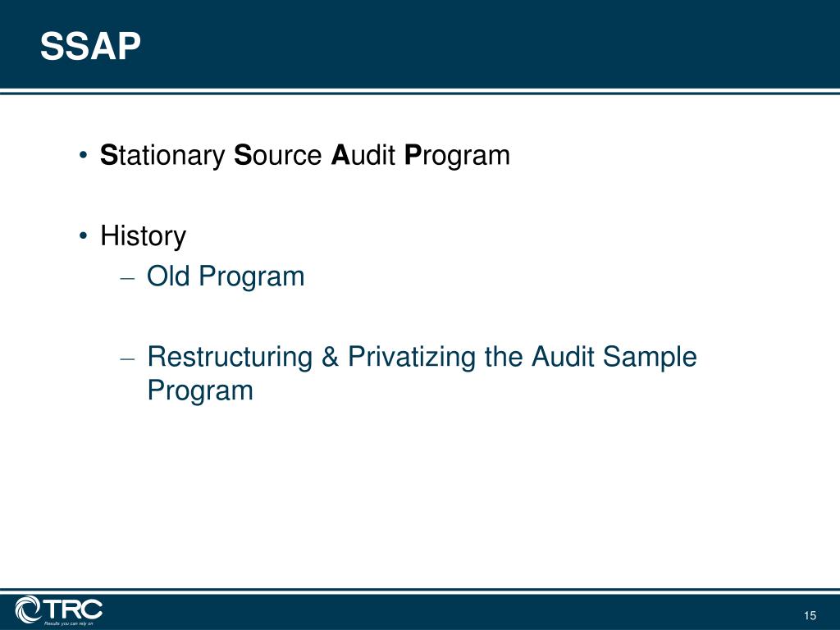Click the dash before Old Program

127,279
